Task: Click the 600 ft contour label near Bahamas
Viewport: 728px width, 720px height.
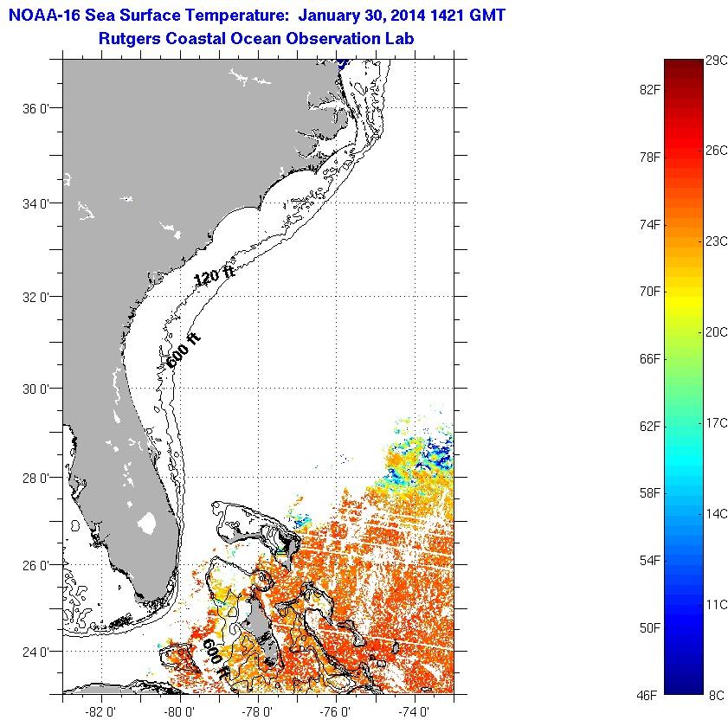Action: pyautogui.click(x=216, y=659)
